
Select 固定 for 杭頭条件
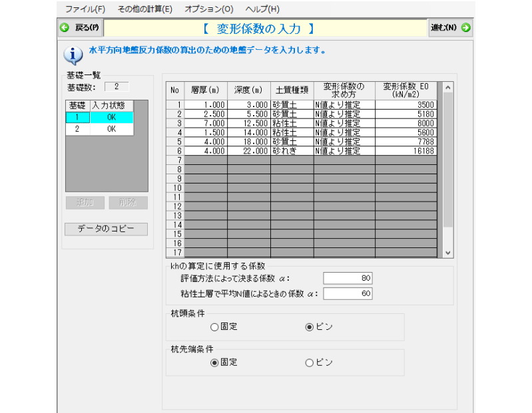coord(214,327)
